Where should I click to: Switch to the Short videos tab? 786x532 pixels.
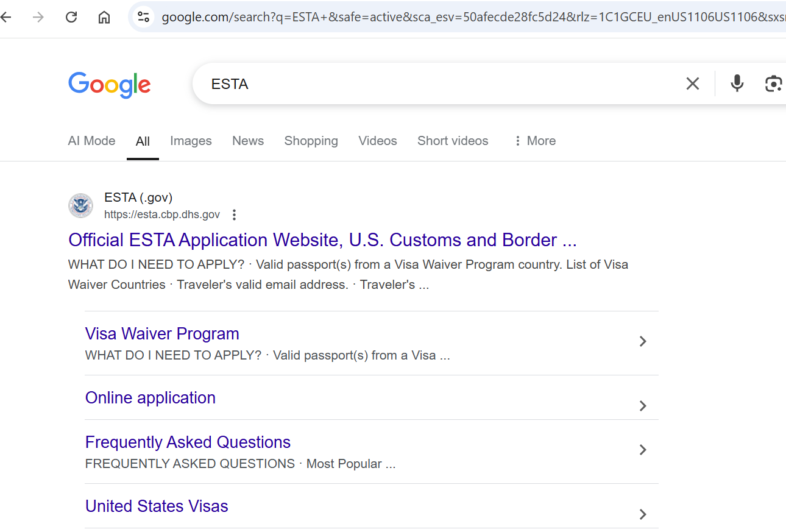coord(453,141)
